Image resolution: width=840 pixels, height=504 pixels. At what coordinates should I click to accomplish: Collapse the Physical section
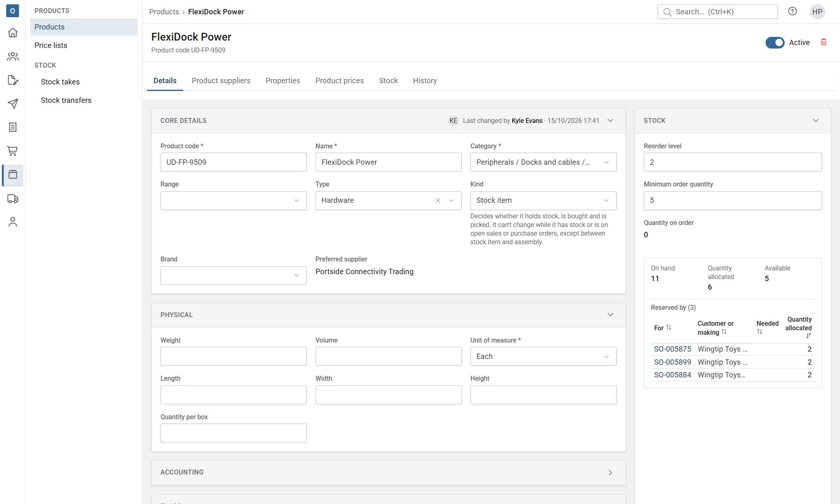610,315
